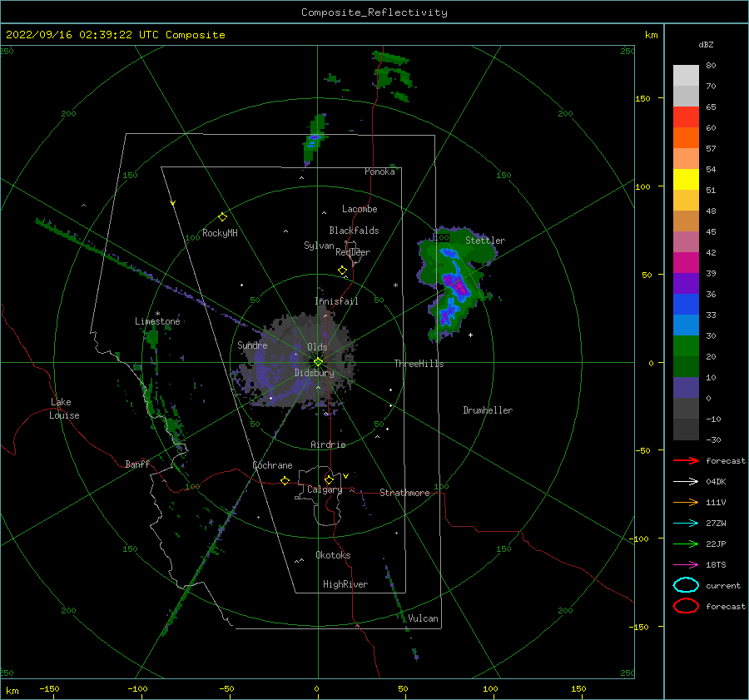Screen dimensions: 749x700
Task: Click the Strathmore city label
Action: 404,493
